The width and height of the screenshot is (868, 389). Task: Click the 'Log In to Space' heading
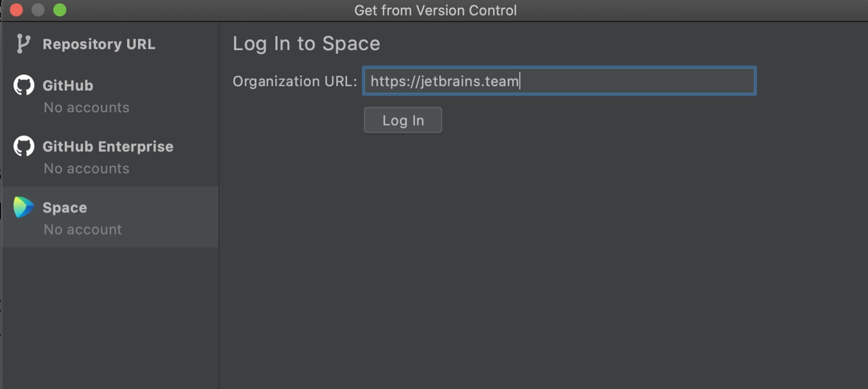tap(306, 43)
